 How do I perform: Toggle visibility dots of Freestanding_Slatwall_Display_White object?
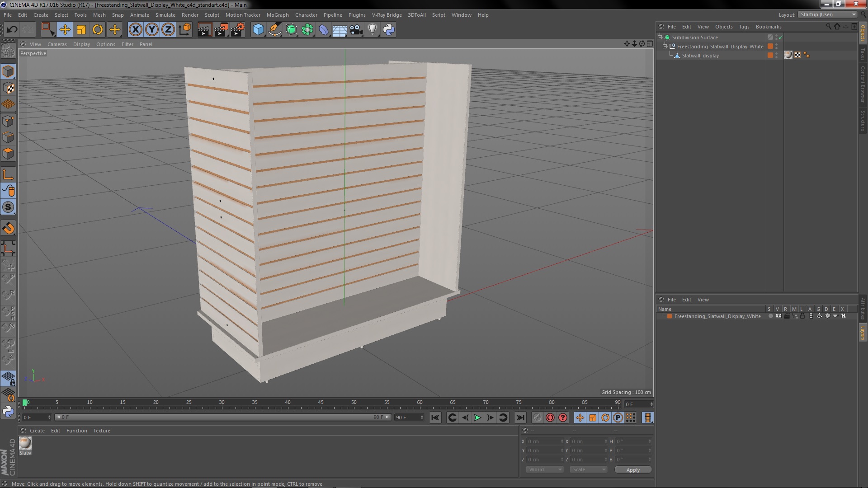coord(777,47)
